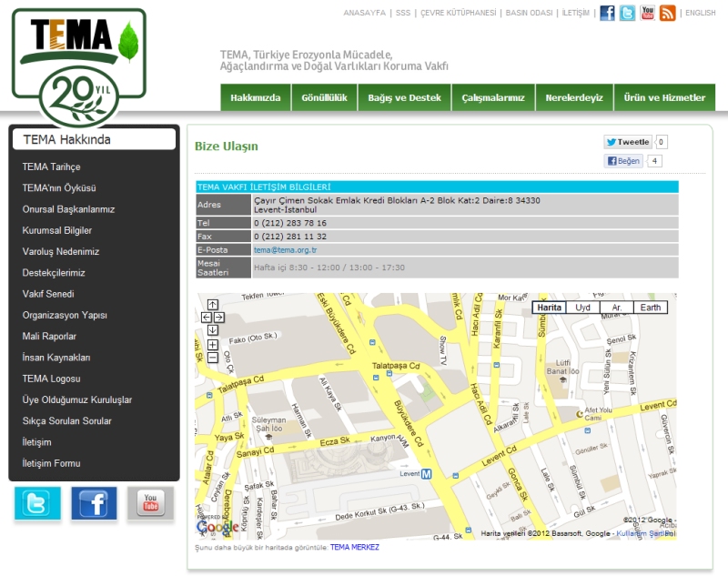Switch the map to Uyd satellite view
728x576 pixels.
(582, 308)
